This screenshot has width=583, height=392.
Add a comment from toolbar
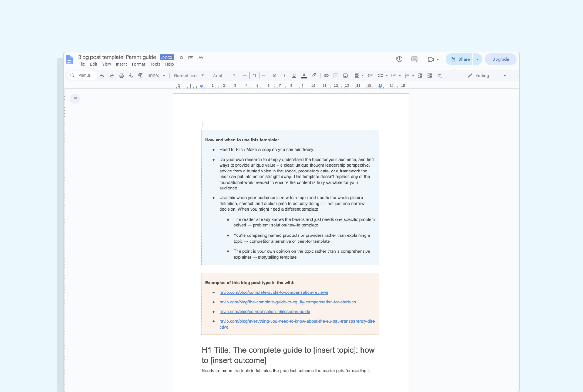[336, 76]
